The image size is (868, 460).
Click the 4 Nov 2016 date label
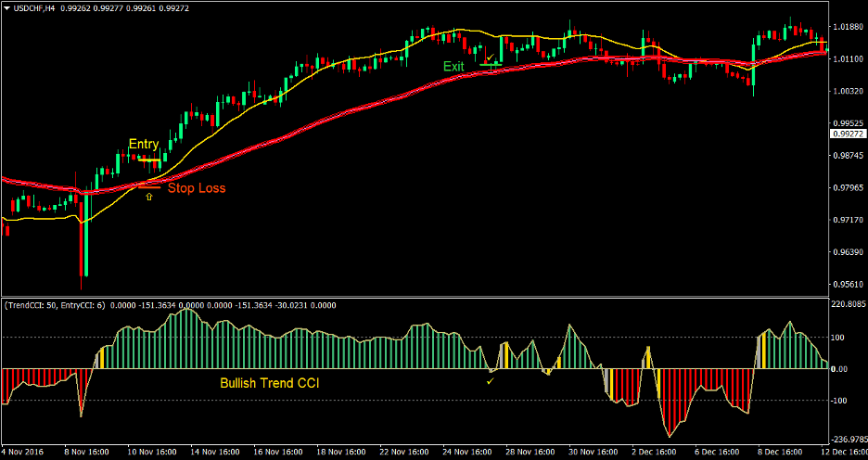point(22,452)
